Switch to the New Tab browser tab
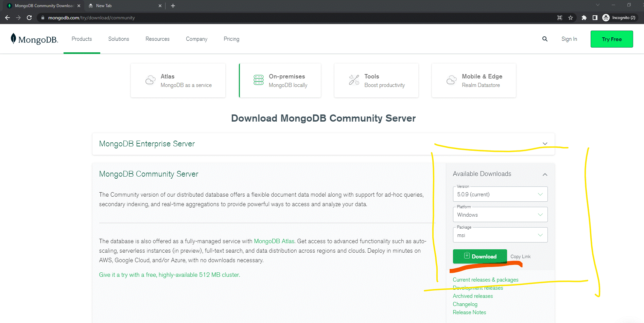The height and width of the screenshot is (323, 644). click(104, 6)
